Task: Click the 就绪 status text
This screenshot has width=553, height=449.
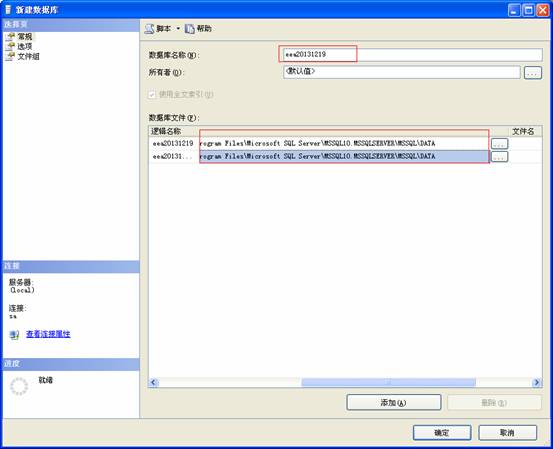Action: [45, 380]
